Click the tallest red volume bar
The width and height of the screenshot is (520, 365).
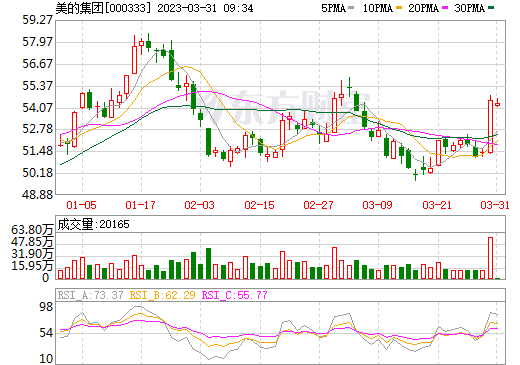[x=490, y=258]
